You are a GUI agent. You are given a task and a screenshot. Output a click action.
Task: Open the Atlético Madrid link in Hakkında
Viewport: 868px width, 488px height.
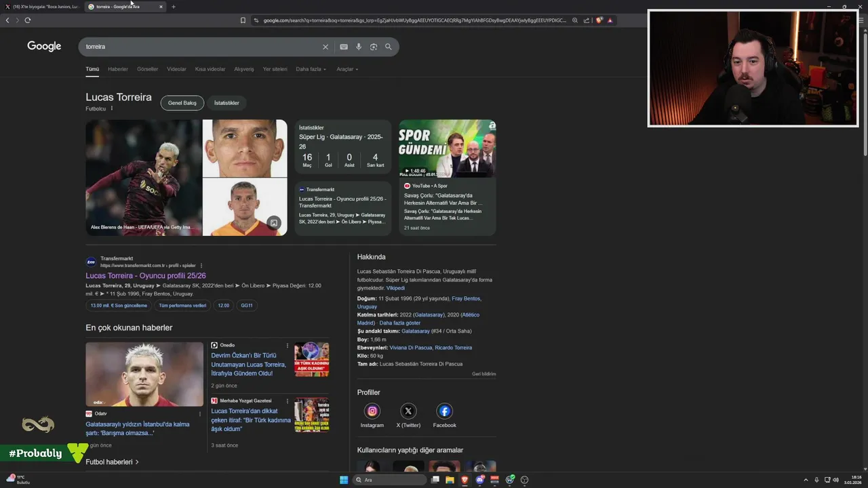click(x=418, y=319)
